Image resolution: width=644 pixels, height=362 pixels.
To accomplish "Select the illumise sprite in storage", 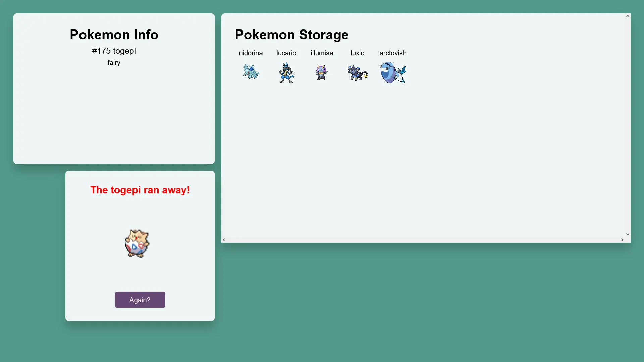I will (x=322, y=72).
